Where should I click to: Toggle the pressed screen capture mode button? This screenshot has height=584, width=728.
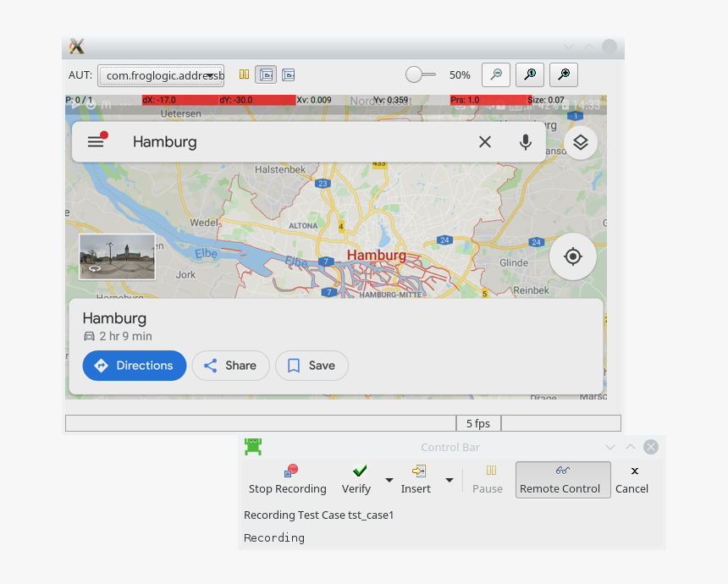(x=266, y=74)
